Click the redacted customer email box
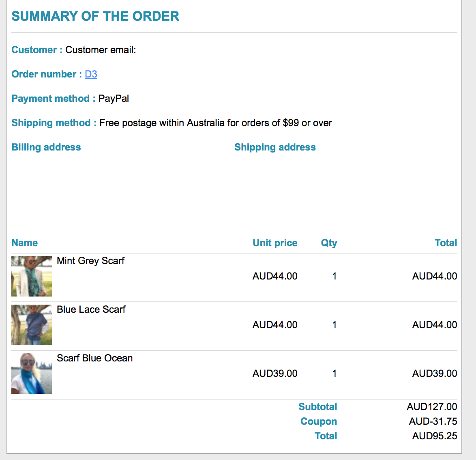The height and width of the screenshot is (460, 476). 199,50
